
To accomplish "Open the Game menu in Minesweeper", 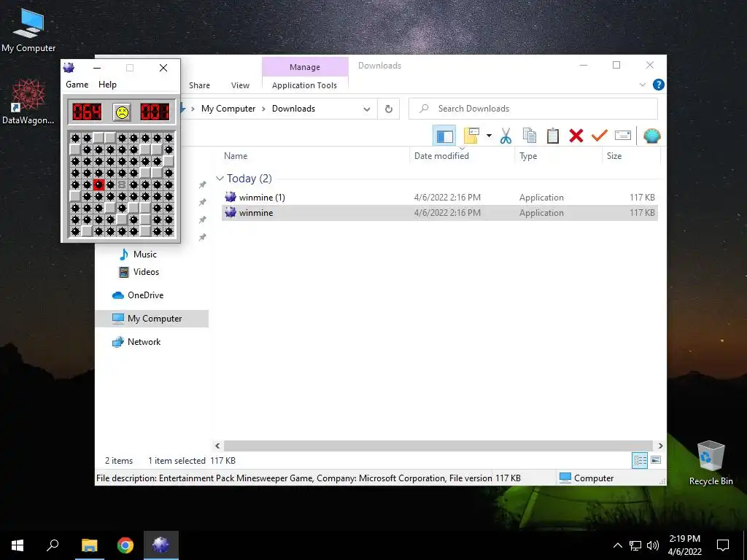I will point(77,85).
